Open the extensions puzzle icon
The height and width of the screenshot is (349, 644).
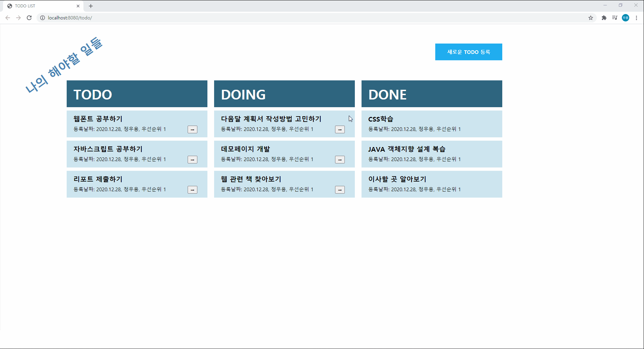[604, 18]
